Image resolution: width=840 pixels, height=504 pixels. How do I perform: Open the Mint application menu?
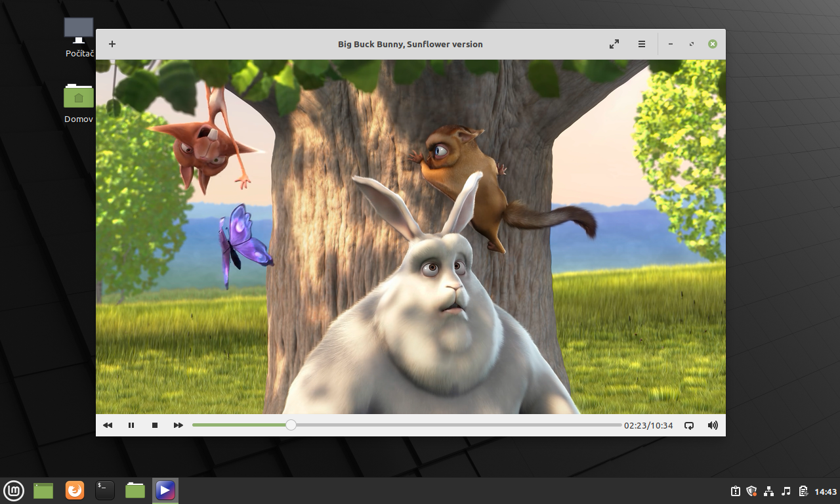click(14, 490)
